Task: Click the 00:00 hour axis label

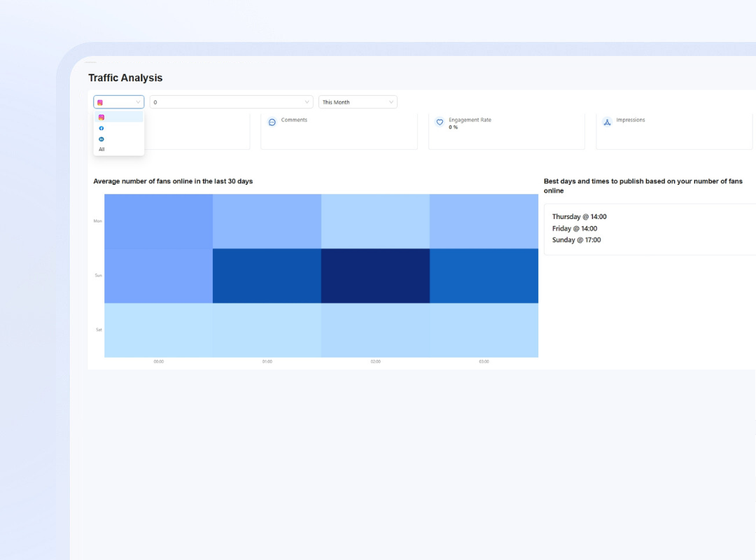Action: tap(159, 362)
